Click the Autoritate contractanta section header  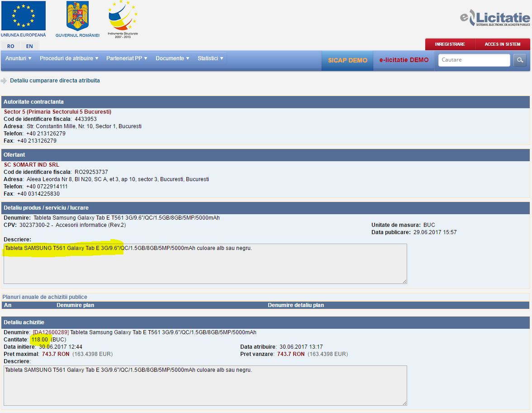point(265,102)
